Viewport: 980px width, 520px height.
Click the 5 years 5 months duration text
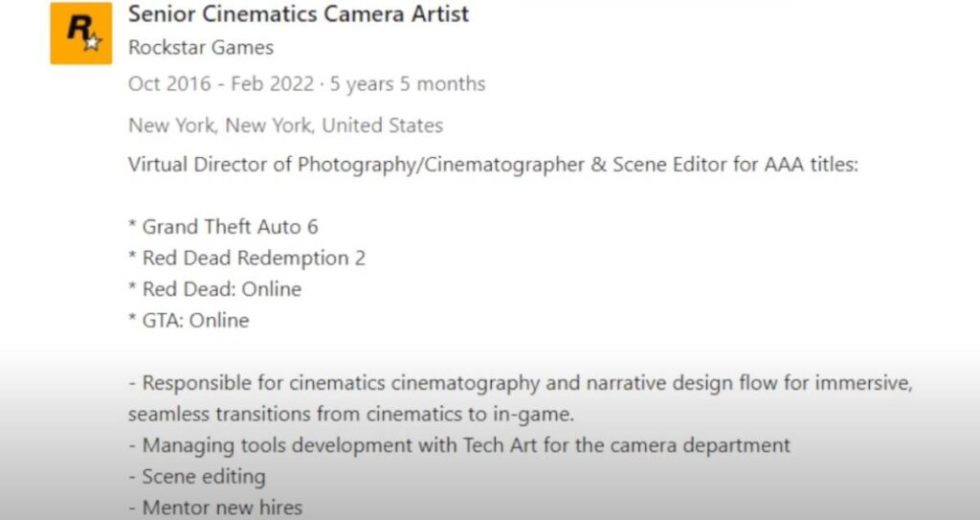pyautogui.click(x=408, y=84)
